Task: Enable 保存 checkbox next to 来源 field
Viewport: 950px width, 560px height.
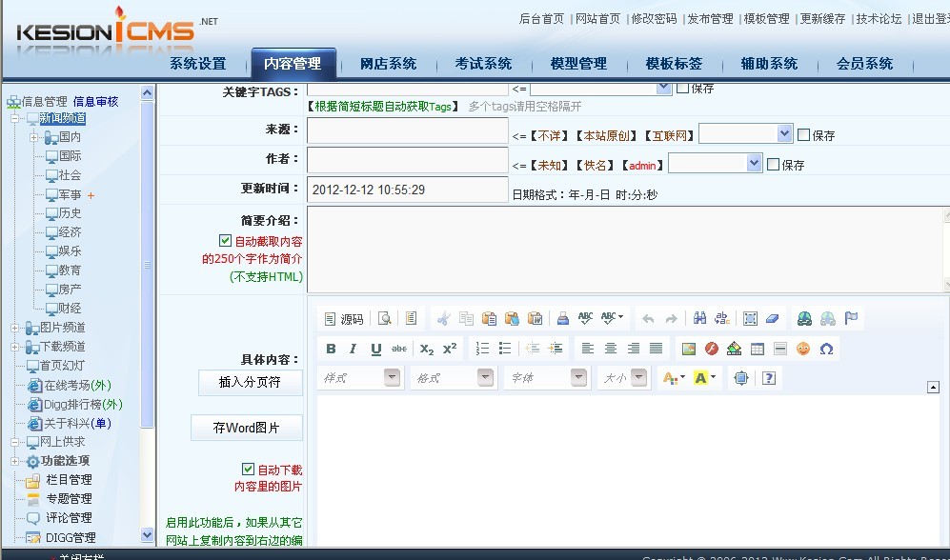Action: (x=801, y=133)
